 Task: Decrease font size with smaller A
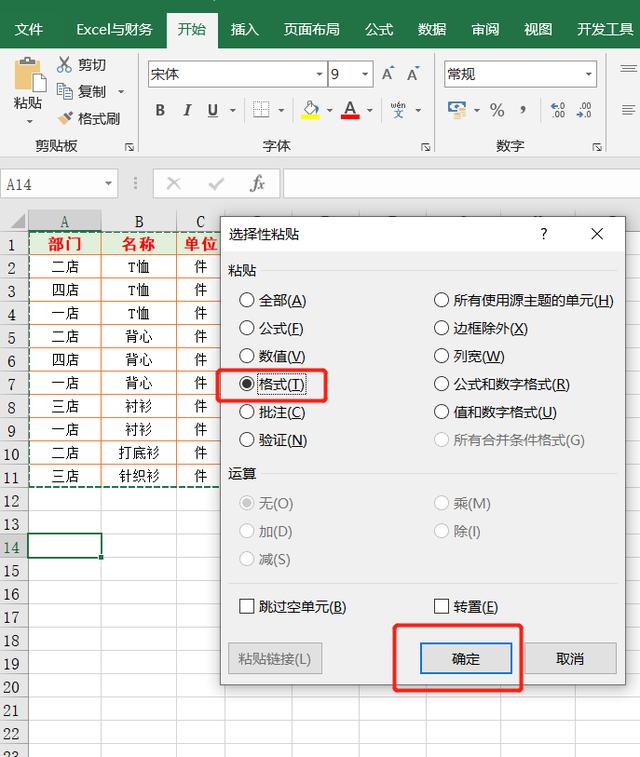click(x=413, y=74)
